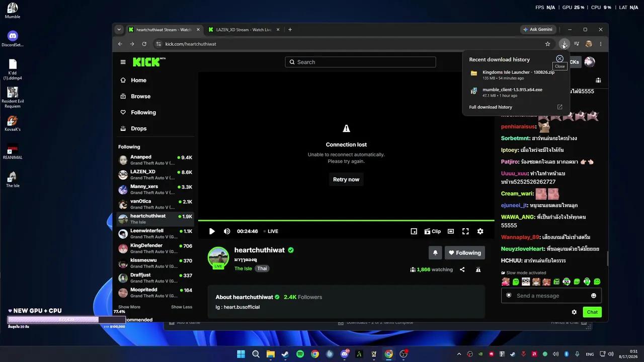Open Chrome tab search dropdown
The width and height of the screenshot is (644, 362).
click(119, 30)
